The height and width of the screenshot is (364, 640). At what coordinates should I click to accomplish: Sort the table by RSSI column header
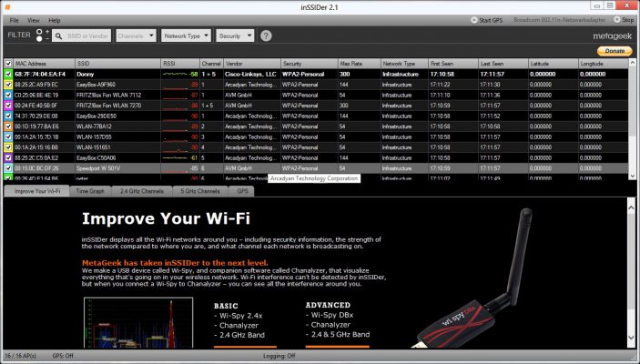point(178,64)
